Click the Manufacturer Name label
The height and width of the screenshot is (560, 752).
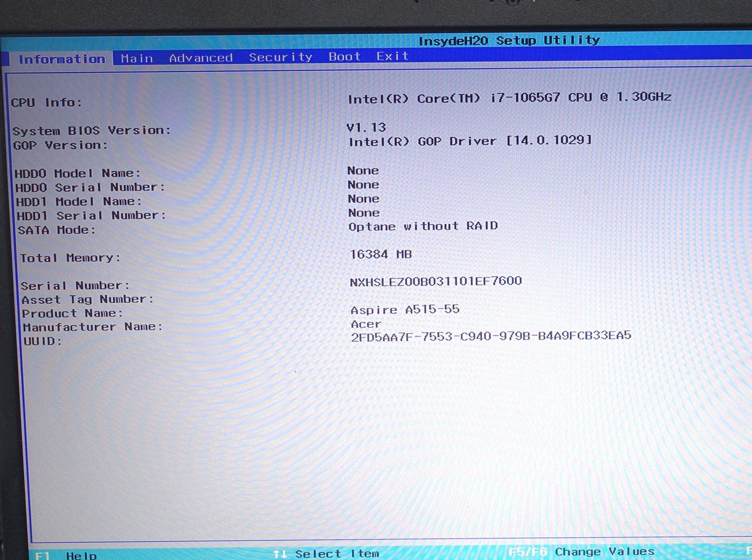point(93,327)
